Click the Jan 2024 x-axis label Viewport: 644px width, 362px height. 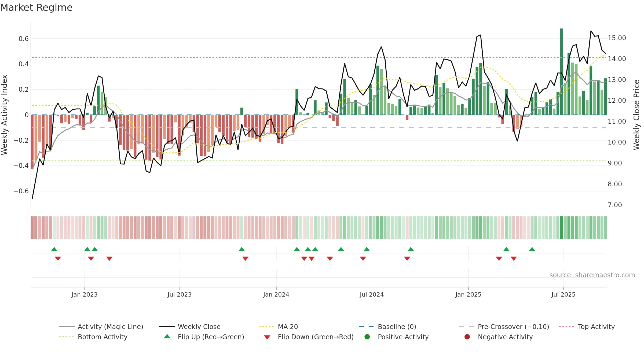pos(276,294)
